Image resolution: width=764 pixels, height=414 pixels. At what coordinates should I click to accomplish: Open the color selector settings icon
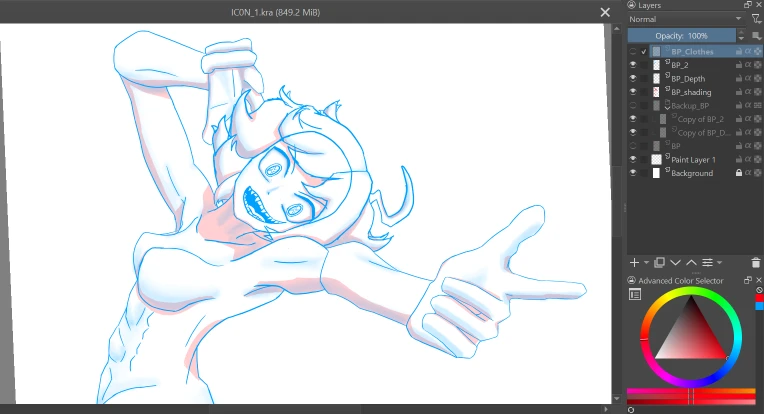pyautogui.click(x=634, y=294)
